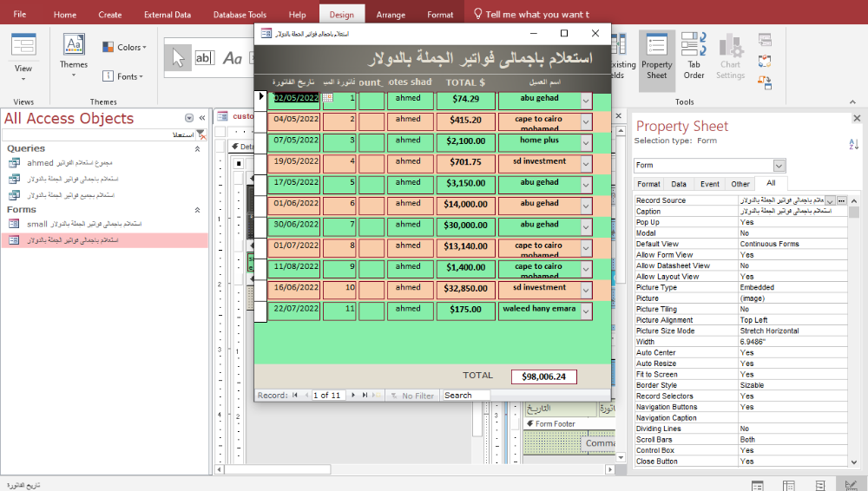Jump to last record in navigator
The width and height of the screenshot is (868, 491).
pos(365,396)
